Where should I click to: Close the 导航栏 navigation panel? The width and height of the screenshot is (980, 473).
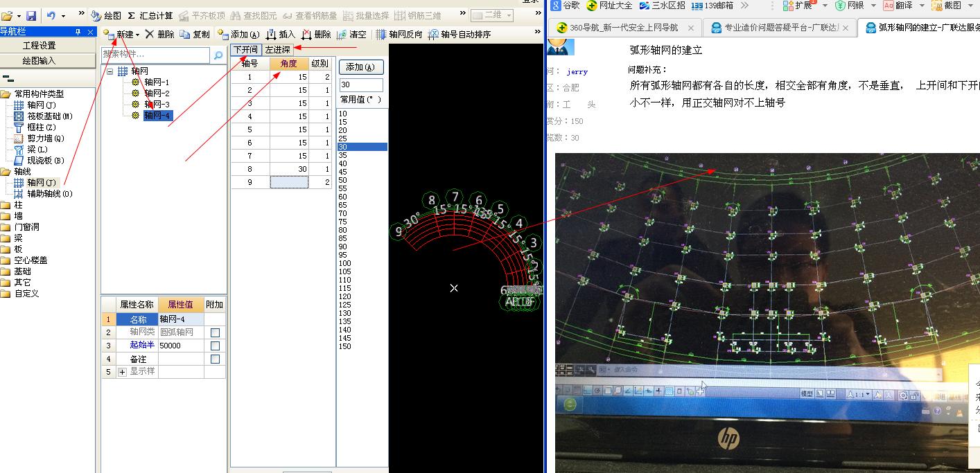click(x=91, y=32)
